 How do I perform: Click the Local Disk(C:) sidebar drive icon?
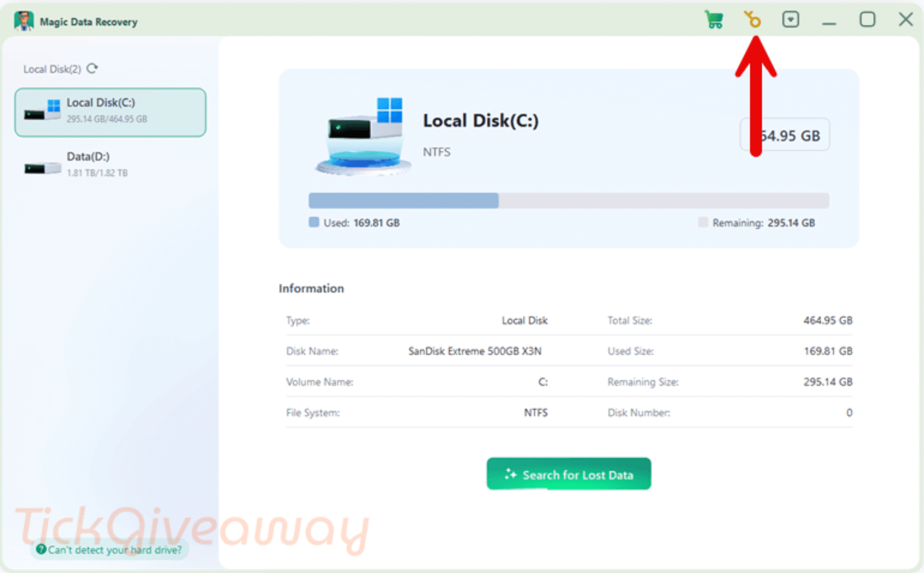(x=42, y=110)
